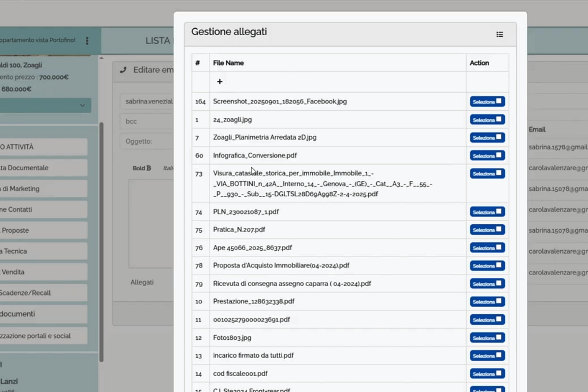Viewport: 588px width, 392px height.
Task: Click file name Ape 45066_2025_8637.pdf
Action: click(x=252, y=248)
